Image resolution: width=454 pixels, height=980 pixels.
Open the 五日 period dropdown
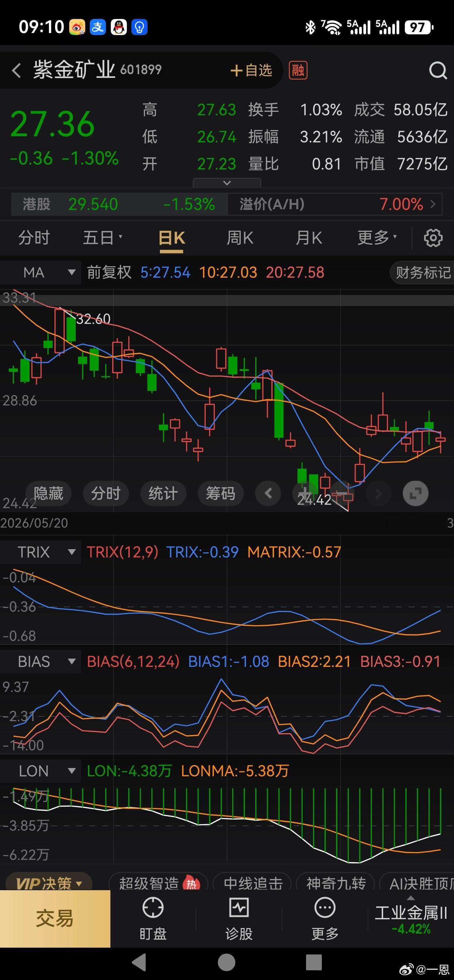(102, 238)
